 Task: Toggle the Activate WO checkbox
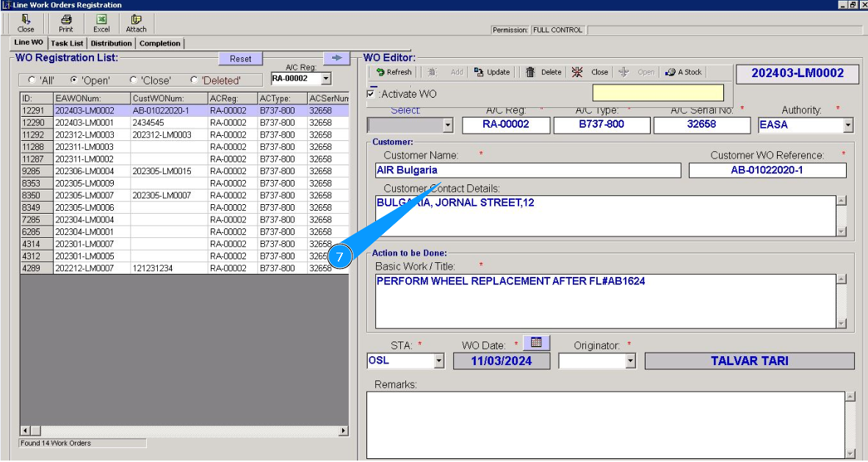point(371,94)
